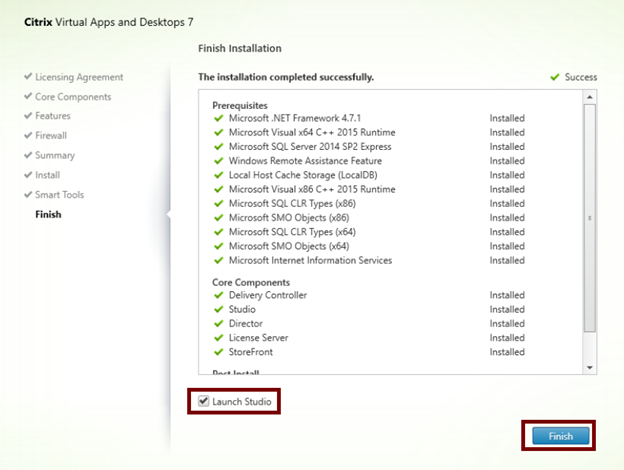Click the Summary step checkmark icon
Screen dimensions: 624x470
coord(28,154)
